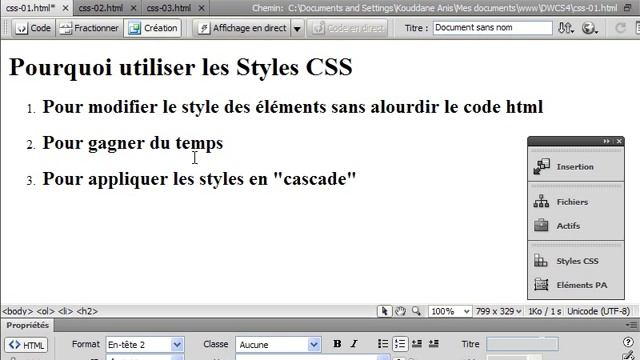Select the Création design view
The width and height of the screenshot is (640, 360).
click(x=153, y=28)
